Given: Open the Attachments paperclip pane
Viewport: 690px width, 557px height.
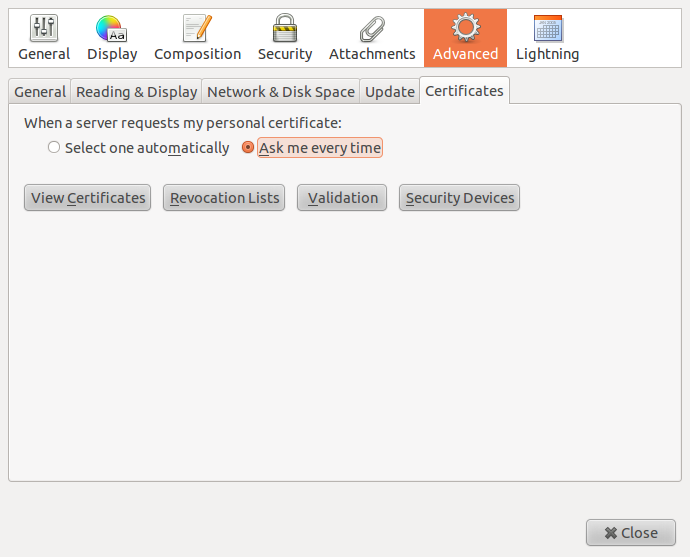Looking at the screenshot, I should (372, 38).
